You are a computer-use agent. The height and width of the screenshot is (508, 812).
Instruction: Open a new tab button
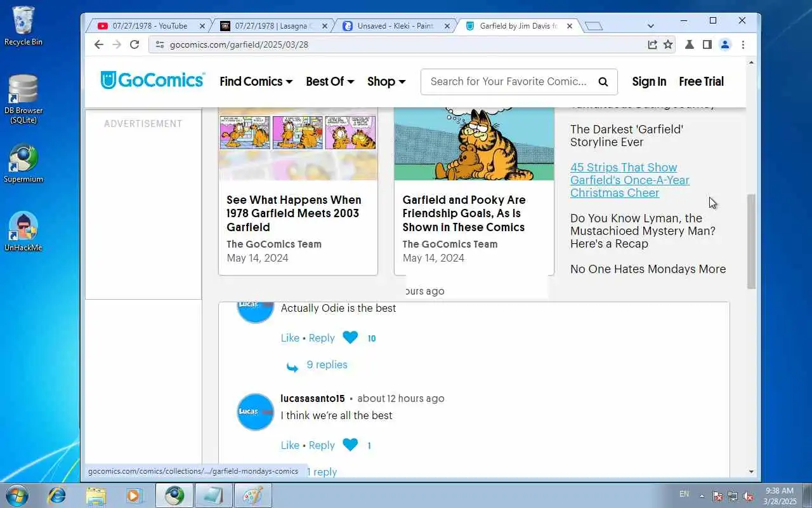click(x=594, y=26)
